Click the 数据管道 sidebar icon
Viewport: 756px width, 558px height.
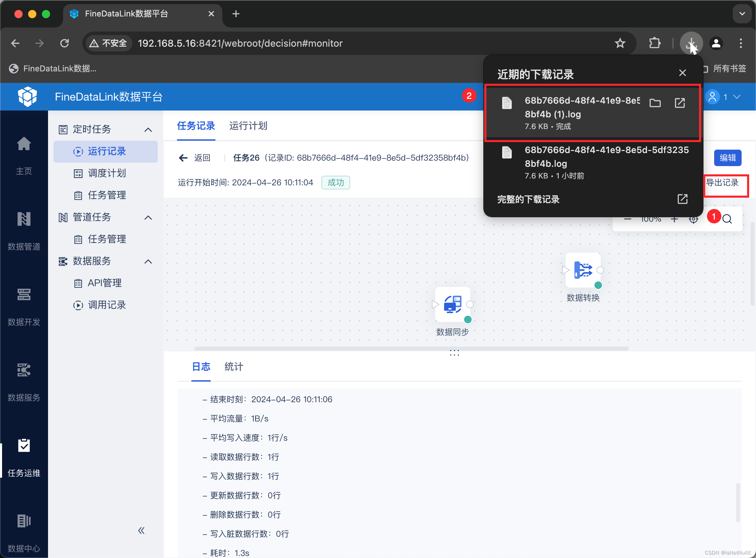pos(24,219)
